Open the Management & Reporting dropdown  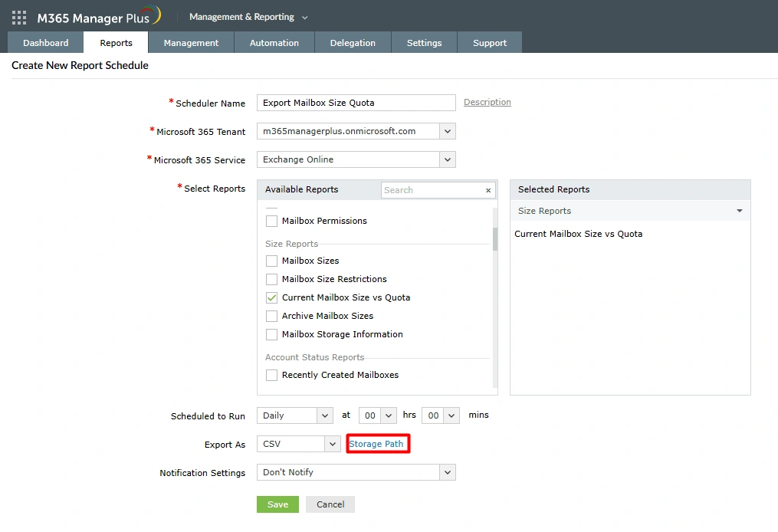(x=248, y=16)
